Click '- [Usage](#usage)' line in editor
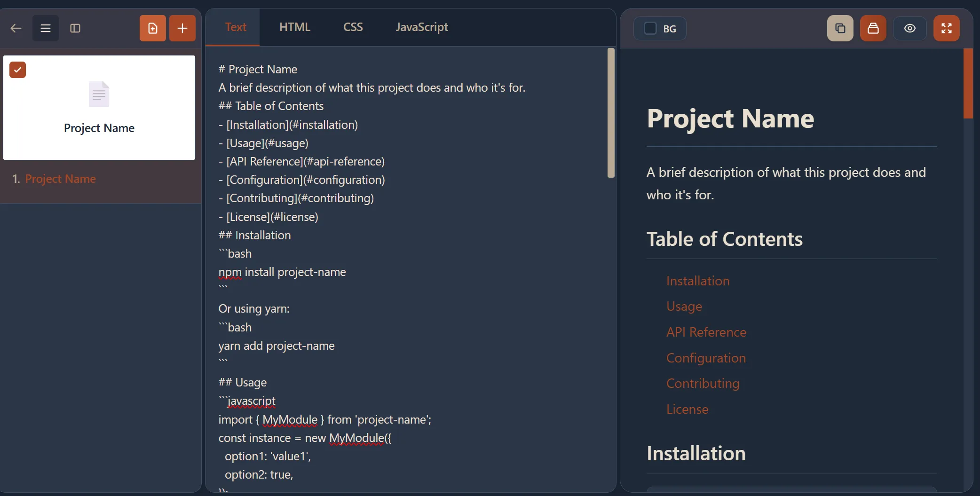This screenshot has height=496, width=980. coord(263,143)
